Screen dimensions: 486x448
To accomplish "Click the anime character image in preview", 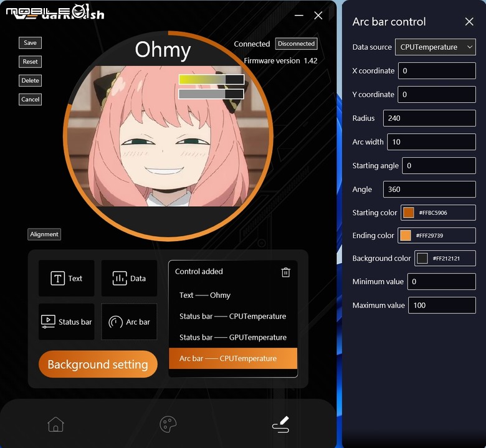I will click(168, 136).
